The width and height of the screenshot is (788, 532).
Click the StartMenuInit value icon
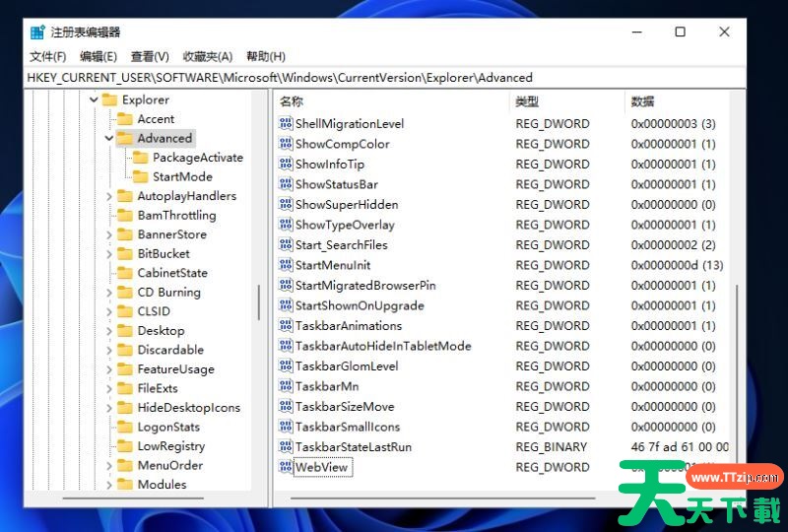click(x=286, y=265)
